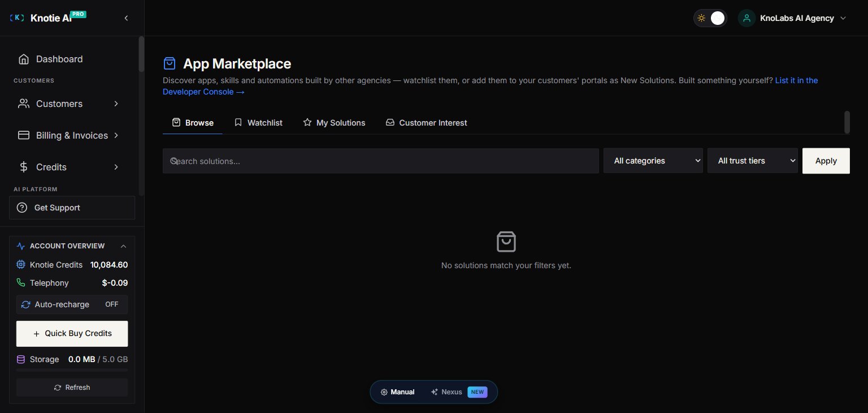Click the Billing & Invoices card icon
This screenshot has height=413, width=868.
click(24, 135)
